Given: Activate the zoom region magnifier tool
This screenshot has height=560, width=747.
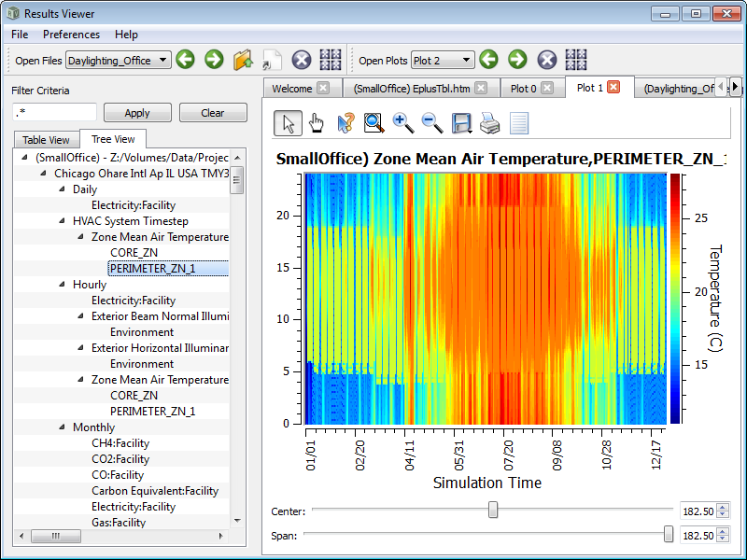Looking at the screenshot, I should [x=374, y=123].
